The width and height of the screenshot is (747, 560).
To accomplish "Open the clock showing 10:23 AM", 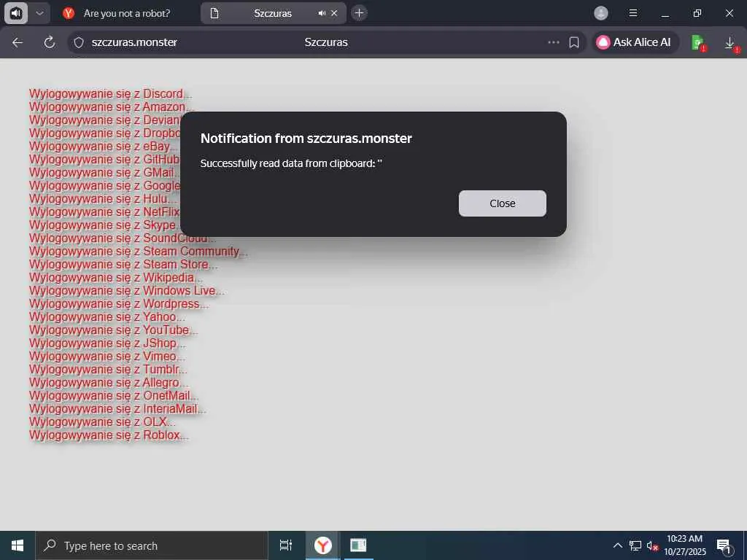I will pyautogui.click(x=684, y=545).
